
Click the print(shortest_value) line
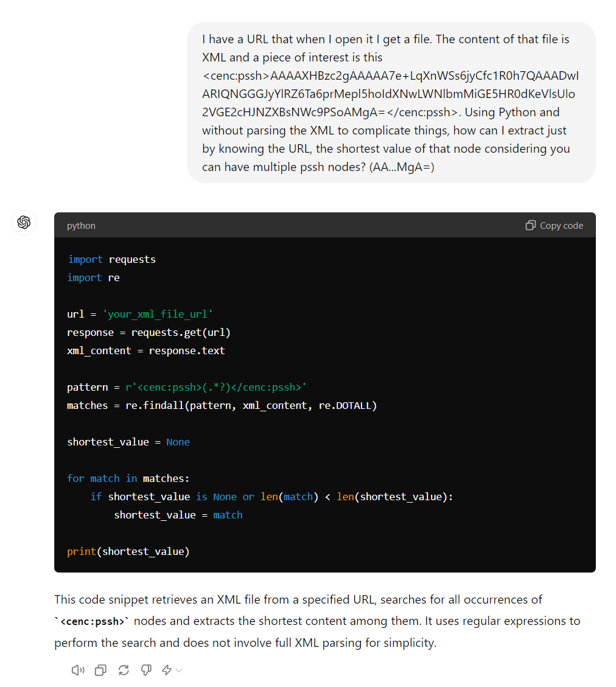(128, 551)
